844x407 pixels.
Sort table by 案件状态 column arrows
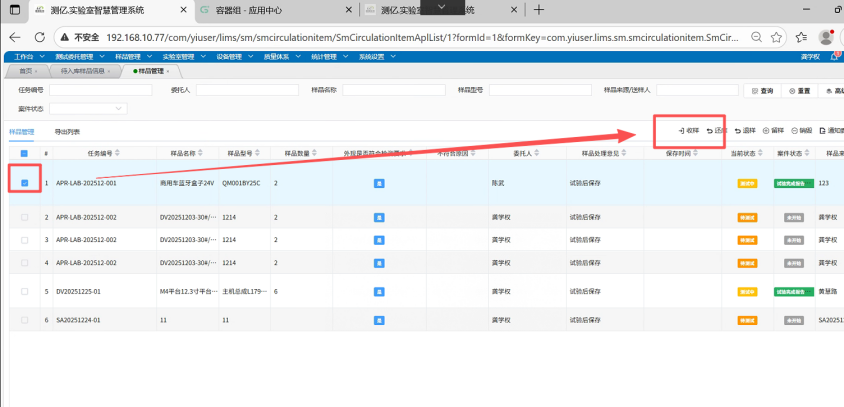coord(805,153)
